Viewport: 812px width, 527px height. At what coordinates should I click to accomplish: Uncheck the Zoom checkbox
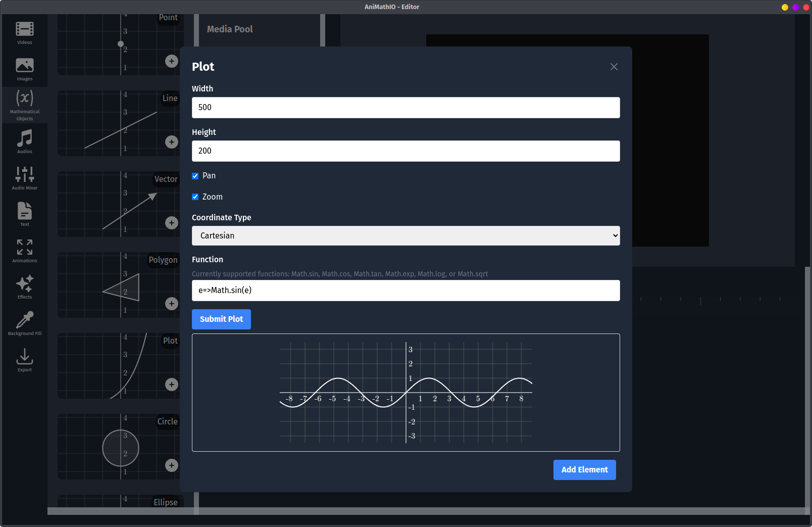click(x=195, y=197)
